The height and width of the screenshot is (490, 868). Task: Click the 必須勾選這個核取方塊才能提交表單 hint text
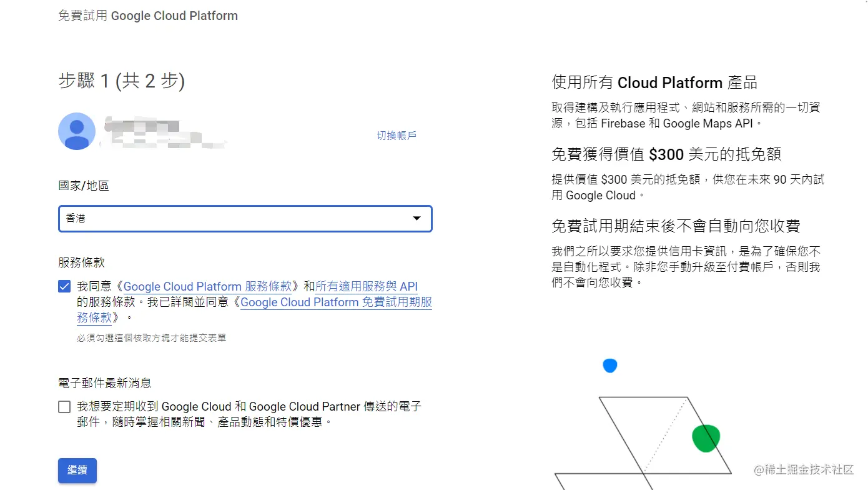pyautogui.click(x=152, y=338)
